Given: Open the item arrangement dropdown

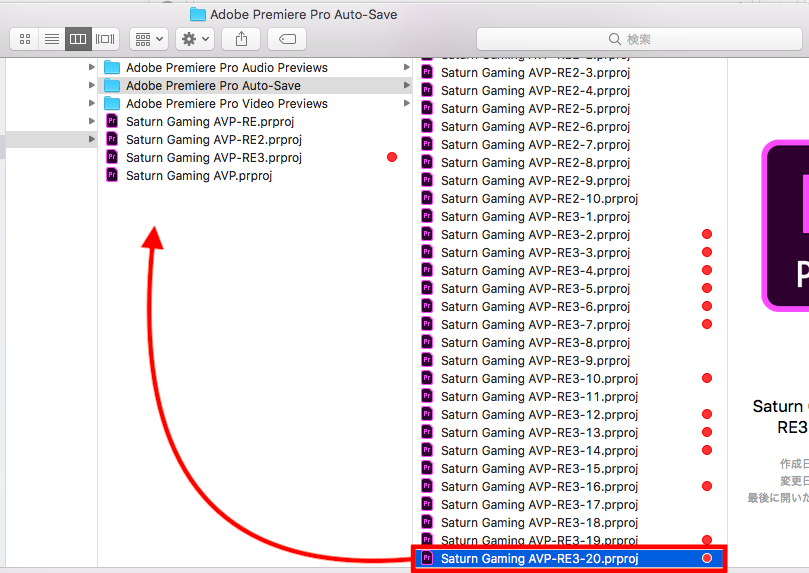Looking at the screenshot, I should [149, 39].
